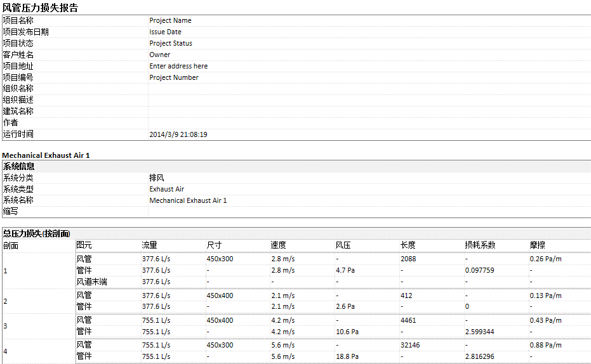This screenshot has width=591, height=364.
Task: Click the length value 32146
Action: (410, 345)
